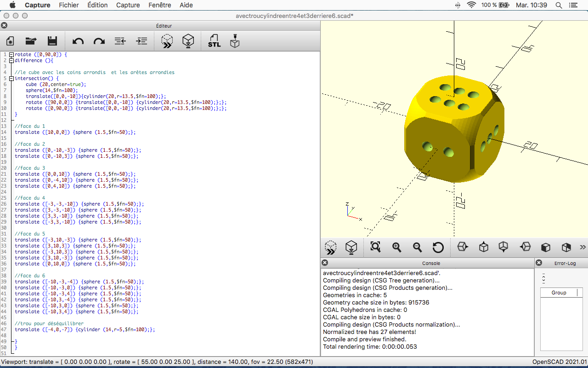
Task: Click the Group column header in Error-Log
Action: point(559,293)
